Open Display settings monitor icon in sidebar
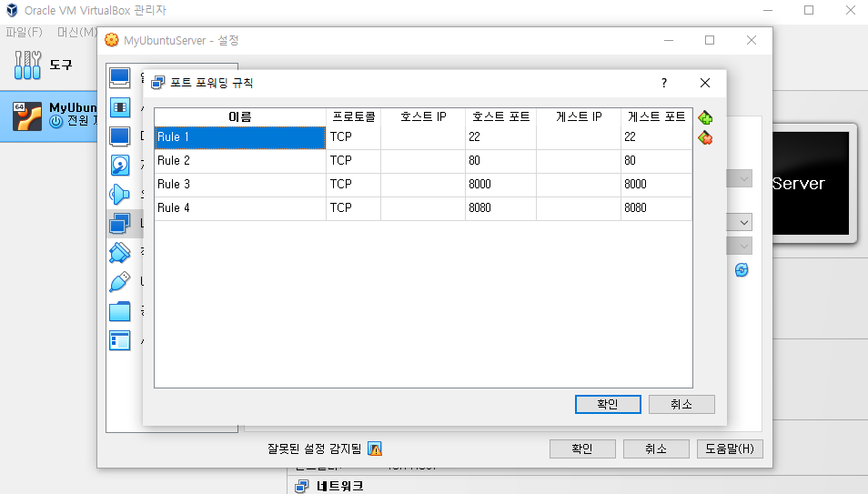The width and height of the screenshot is (868, 494). [x=119, y=136]
